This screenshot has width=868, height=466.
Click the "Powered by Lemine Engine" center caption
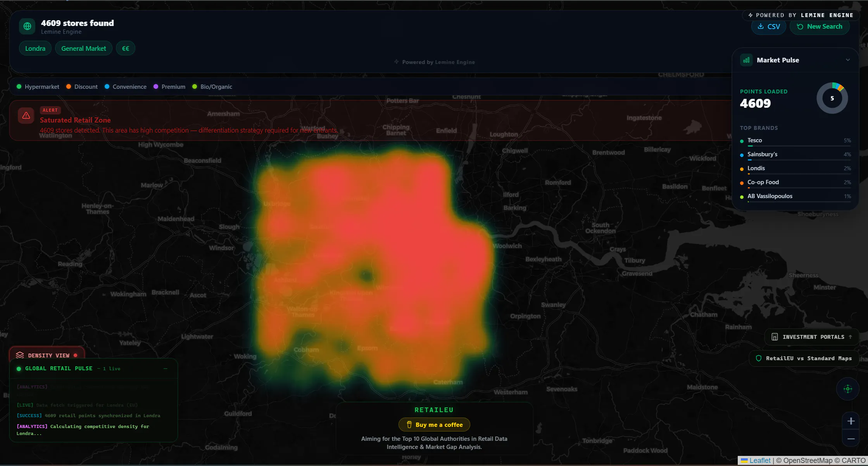435,62
